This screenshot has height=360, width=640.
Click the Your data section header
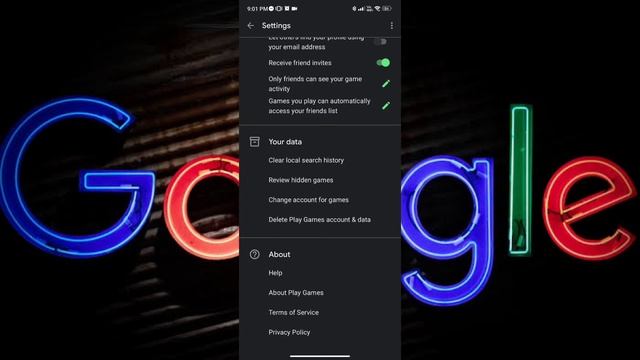pyautogui.click(x=285, y=142)
